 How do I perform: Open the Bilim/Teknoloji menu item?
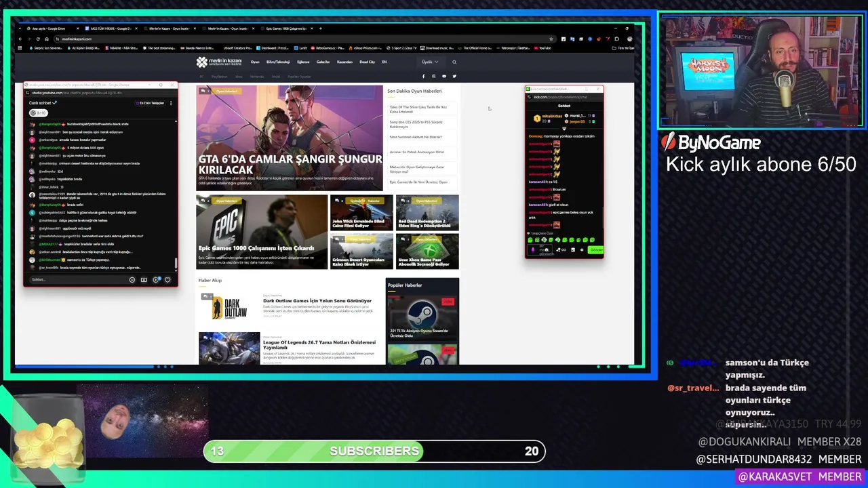pyautogui.click(x=278, y=62)
